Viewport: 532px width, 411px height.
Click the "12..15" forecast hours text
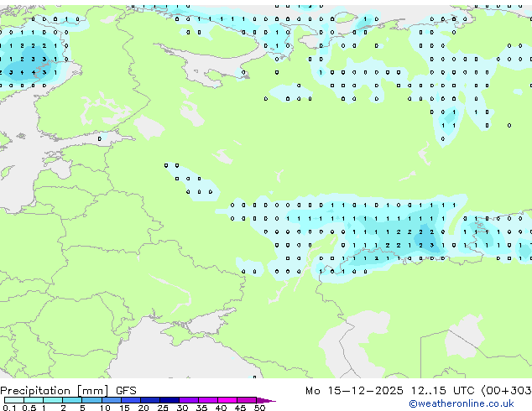click(x=429, y=391)
